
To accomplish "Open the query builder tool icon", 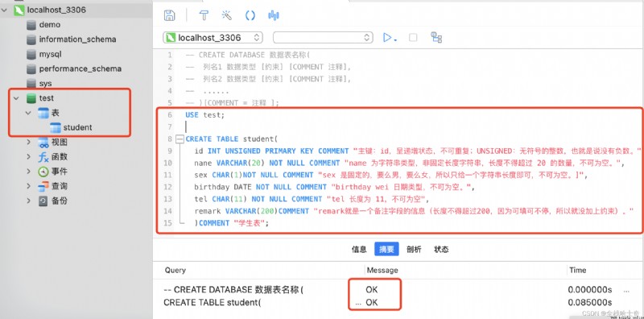I will (x=204, y=15).
